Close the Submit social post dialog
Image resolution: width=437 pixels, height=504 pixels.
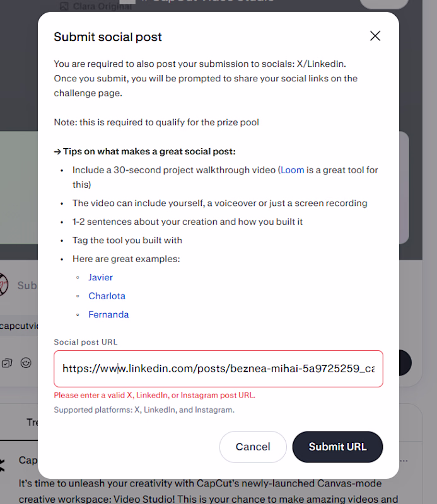(x=375, y=36)
